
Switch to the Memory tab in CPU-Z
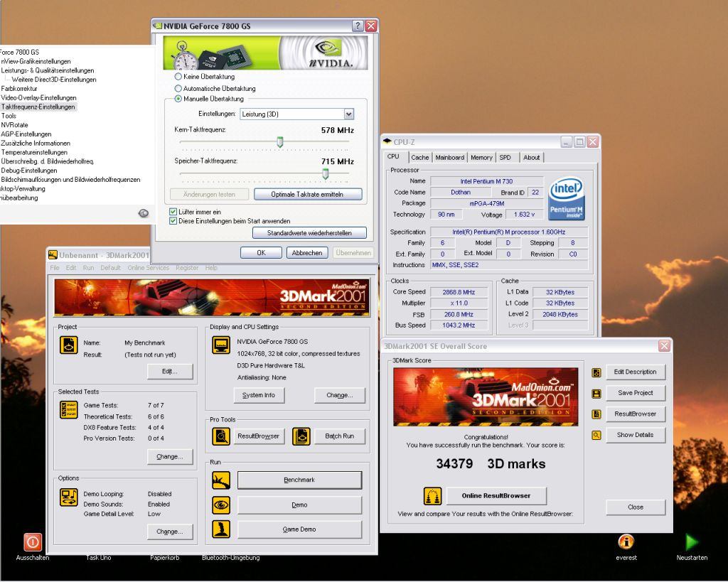(481, 157)
